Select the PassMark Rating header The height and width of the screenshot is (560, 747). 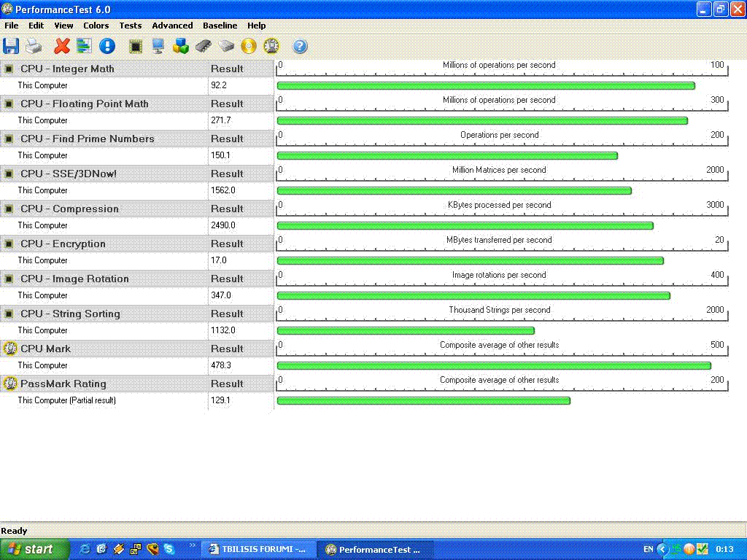pyautogui.click(x=63, y=384)
